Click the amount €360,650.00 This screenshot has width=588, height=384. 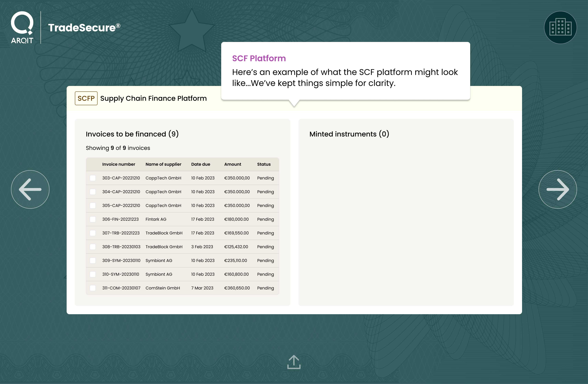click(237, 288)
